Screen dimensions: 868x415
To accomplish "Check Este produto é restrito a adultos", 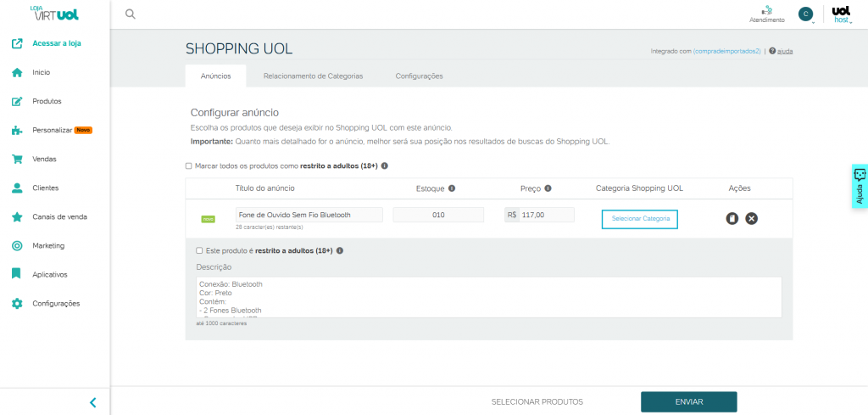I will click(199, 250).
